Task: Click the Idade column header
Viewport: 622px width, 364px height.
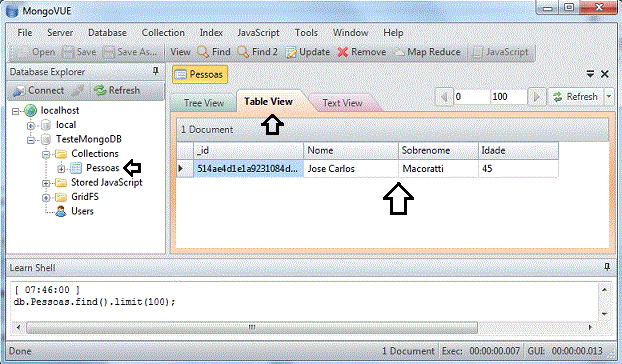Action: point(518,151)
